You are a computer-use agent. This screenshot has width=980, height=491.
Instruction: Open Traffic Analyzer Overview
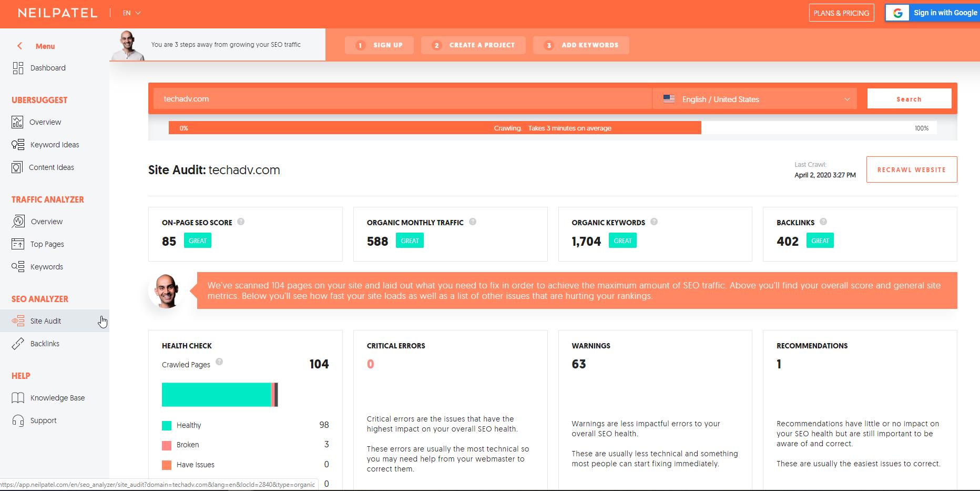click(47, 221)
